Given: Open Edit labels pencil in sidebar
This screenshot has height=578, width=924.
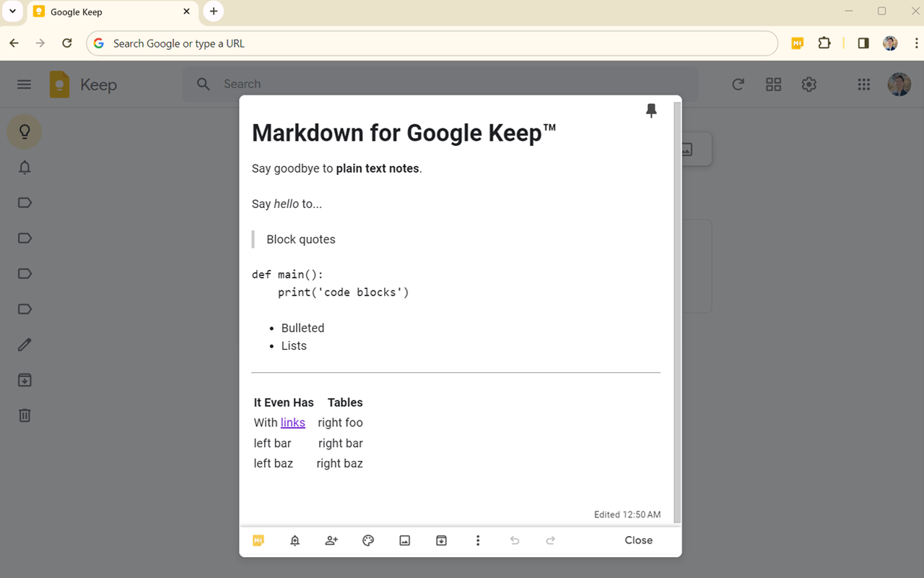Looking at the screenshot, I should point(25,345).
